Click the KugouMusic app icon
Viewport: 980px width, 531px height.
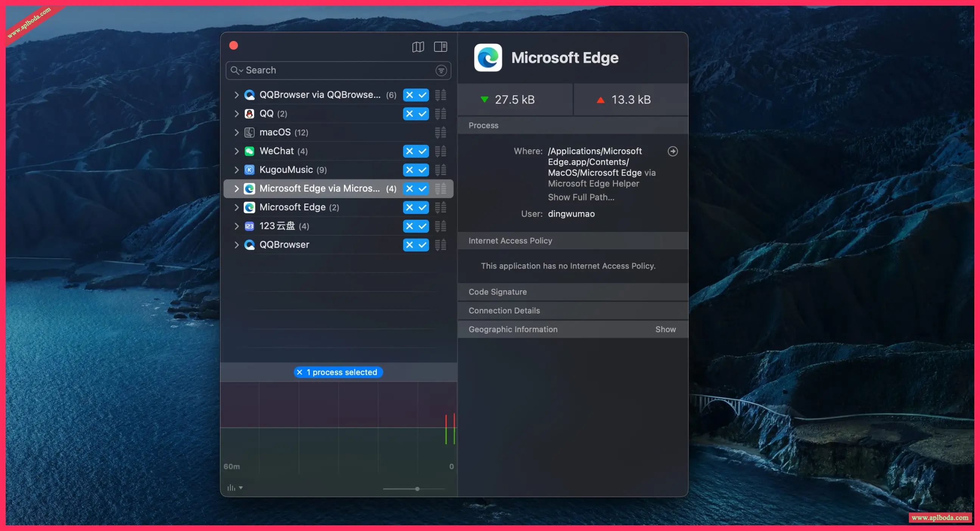[x=249, y=170]
